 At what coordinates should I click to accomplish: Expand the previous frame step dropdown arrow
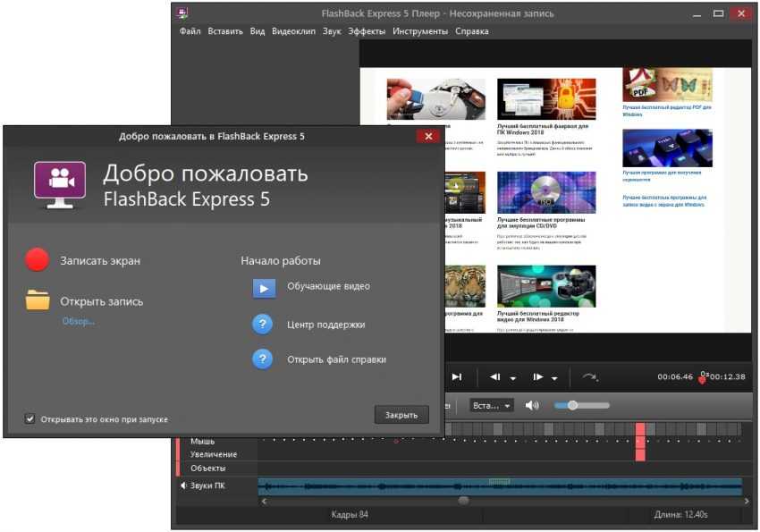(513, 378)
